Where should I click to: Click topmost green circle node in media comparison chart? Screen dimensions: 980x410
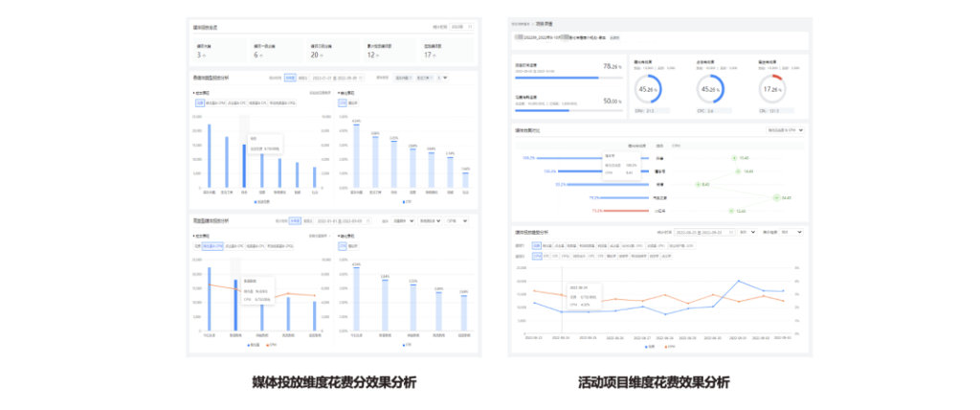pos(734,157)
